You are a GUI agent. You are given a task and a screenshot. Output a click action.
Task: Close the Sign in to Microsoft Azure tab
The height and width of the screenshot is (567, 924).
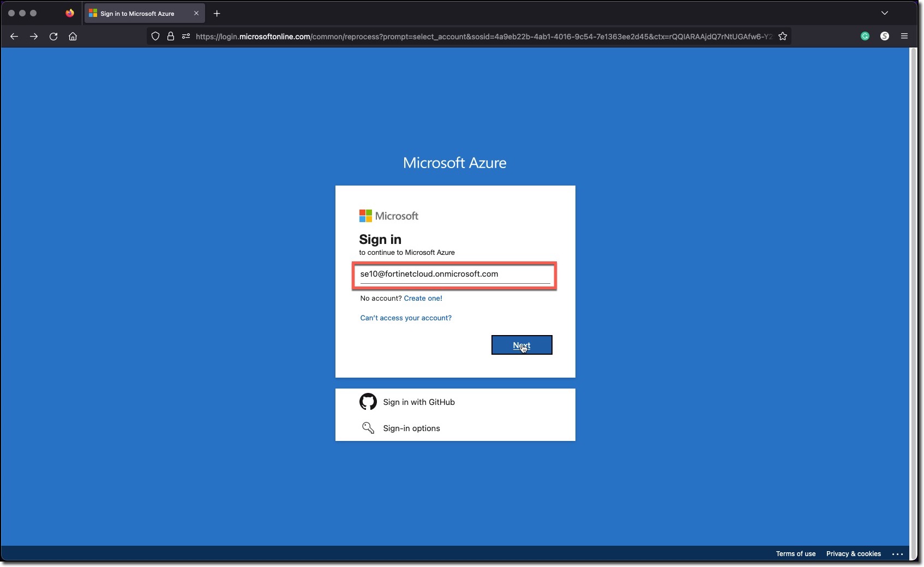[x=196, y=14]
